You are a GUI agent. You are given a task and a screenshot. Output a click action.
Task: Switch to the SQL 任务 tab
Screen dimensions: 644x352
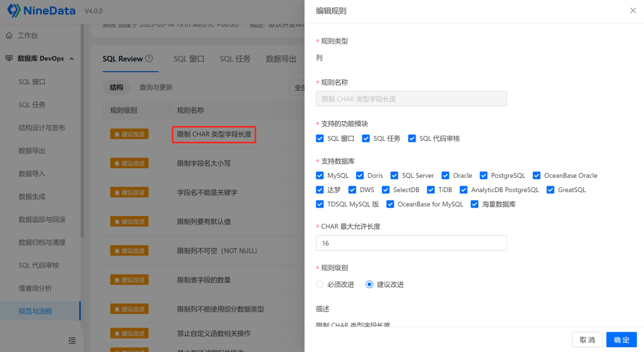tap(235, 58)
